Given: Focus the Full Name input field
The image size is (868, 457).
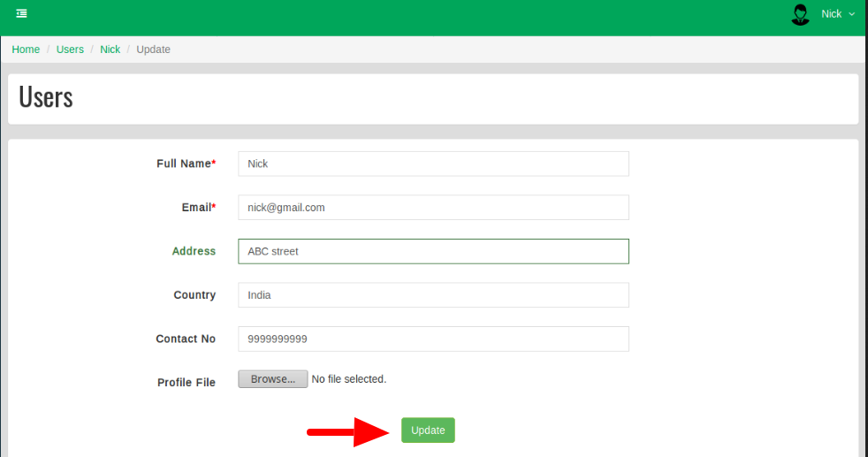Looking at the screenshot, I should (x=433, y=164).
